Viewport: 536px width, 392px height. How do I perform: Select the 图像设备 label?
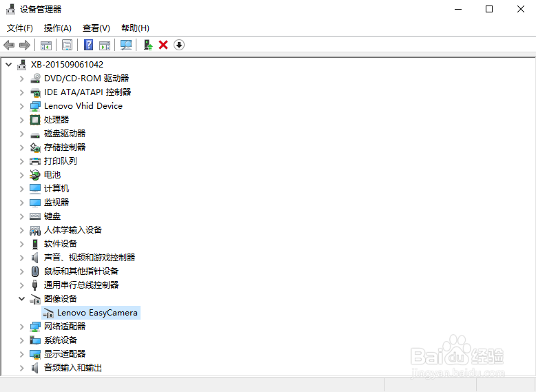click(x=61, y=299)
